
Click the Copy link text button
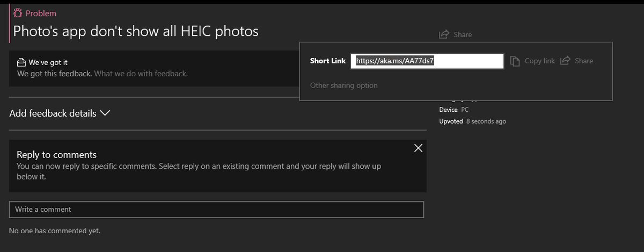(540, 61)
